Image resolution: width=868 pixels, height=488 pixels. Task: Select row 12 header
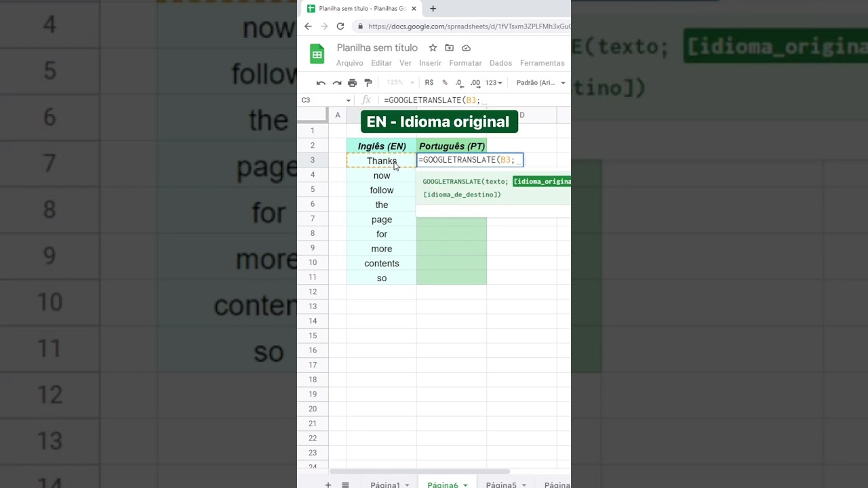tap(313, 292)
